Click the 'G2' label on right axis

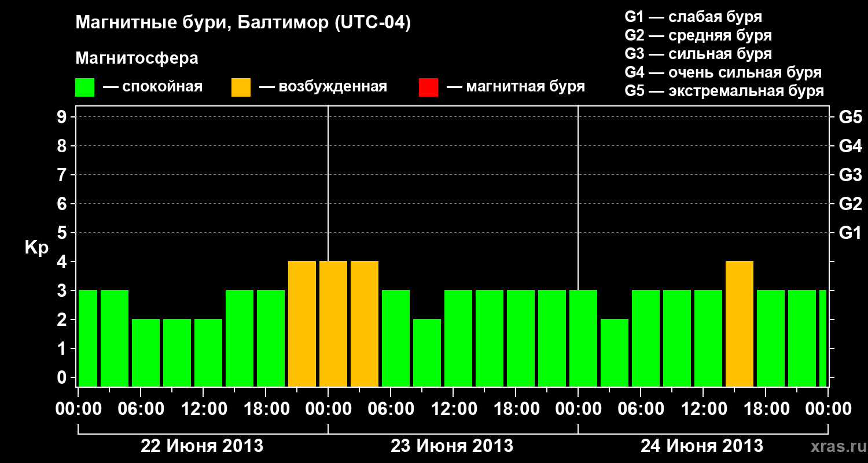click(850, 204)
